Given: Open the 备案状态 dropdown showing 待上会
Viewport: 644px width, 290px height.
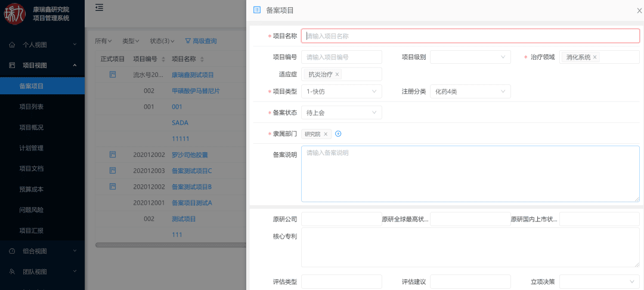Looking at the screenshot, I should click(x=342, y=113).
